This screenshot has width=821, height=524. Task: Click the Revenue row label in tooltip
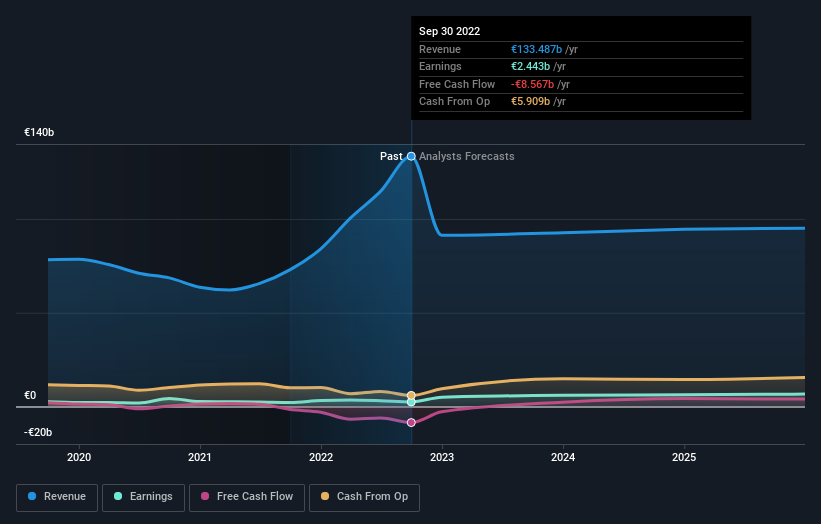[x=440, y=49]
